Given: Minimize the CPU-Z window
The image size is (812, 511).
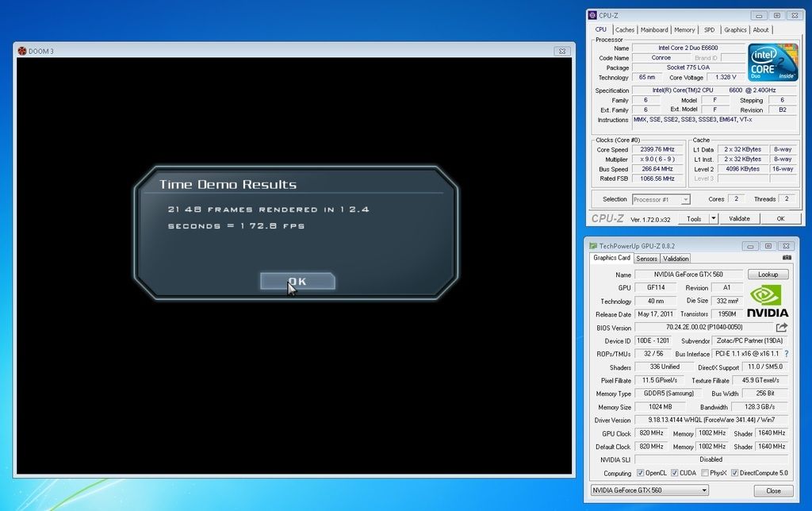Looking at the screenshot, I should pyautogui.click(x=759, y=16).
